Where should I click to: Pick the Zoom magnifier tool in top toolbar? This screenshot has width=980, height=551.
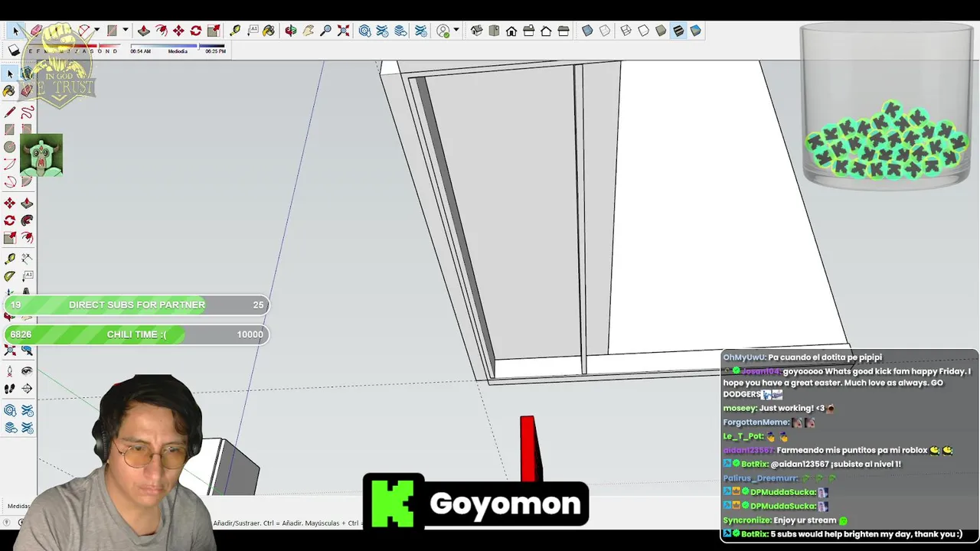[x=325, y=31]
